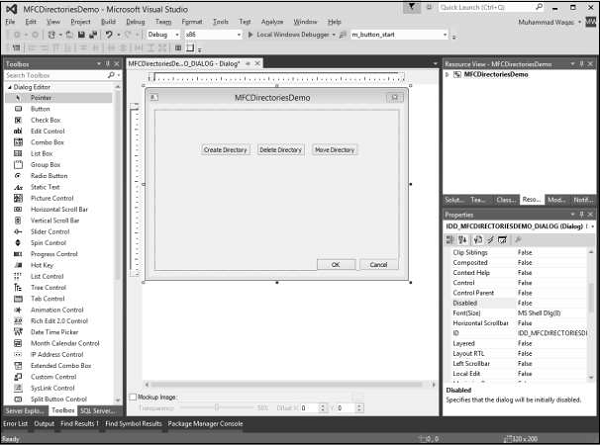Viewport: 600px width, 445px height.
Task: Pick the Date Time Picker tool
Action: coord(56,332)
